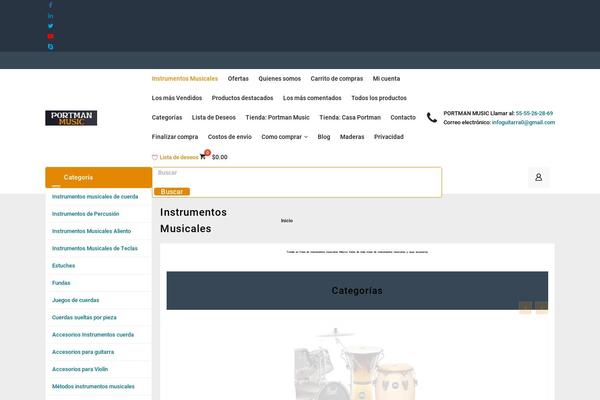Open the Twitter social icon
The width and height of the screenshot is (600, 400).
[x=51, y=26]
